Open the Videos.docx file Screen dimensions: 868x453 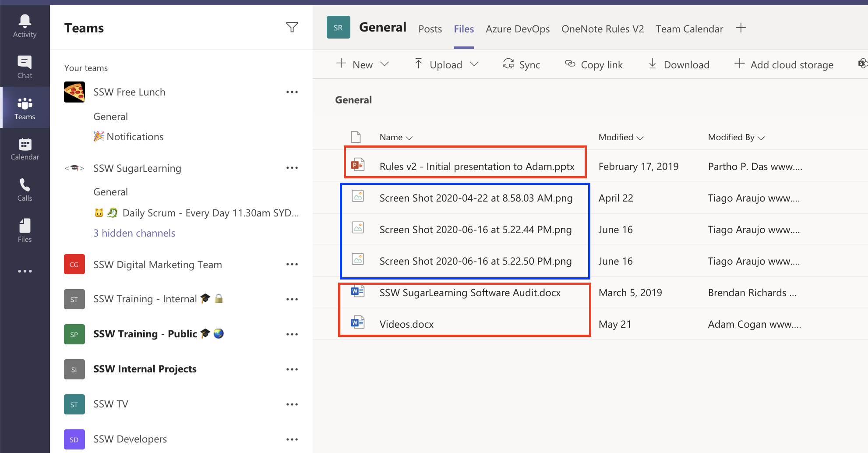point(406,324)
